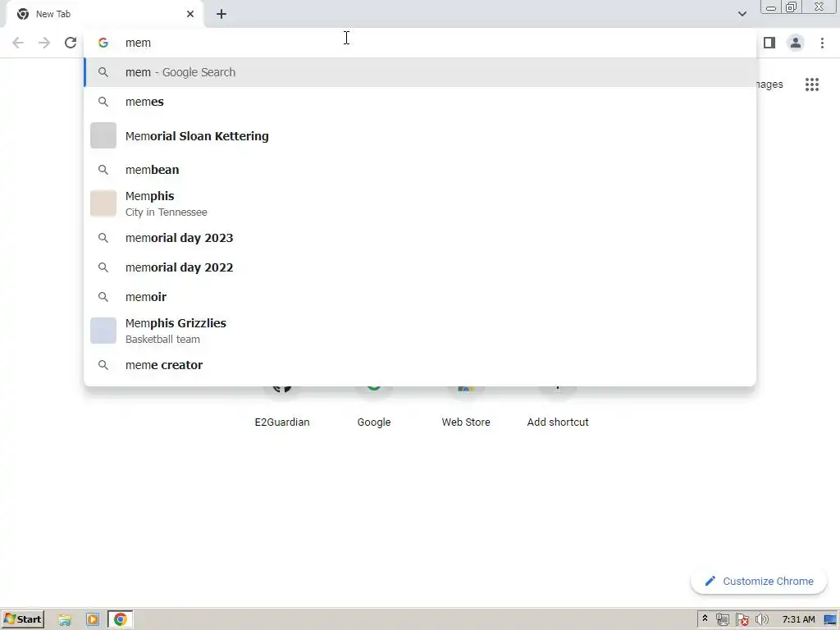Open the tab search chevron
This screenshot has width=840, height=630.
742,14
